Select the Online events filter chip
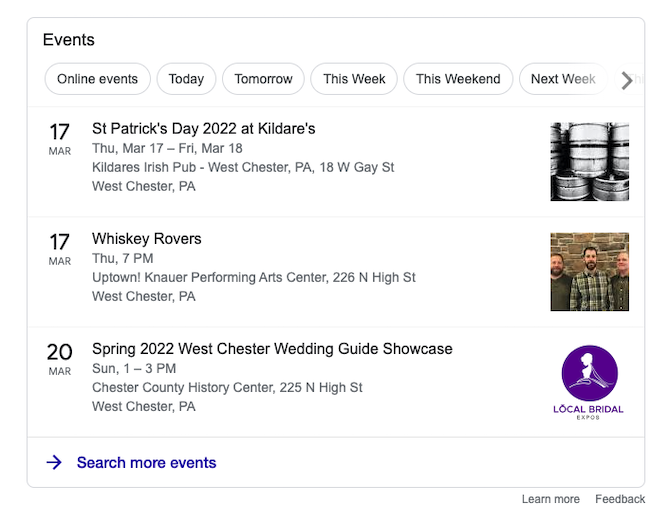Viewport: 670px width, 523px height. point(97,79)
